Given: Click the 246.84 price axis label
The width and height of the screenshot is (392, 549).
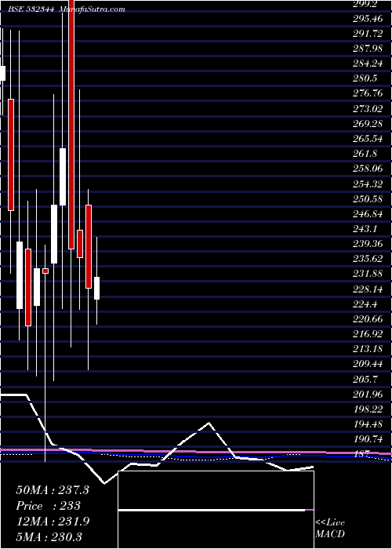Looking at the screenshot, I should coord(368,213).
